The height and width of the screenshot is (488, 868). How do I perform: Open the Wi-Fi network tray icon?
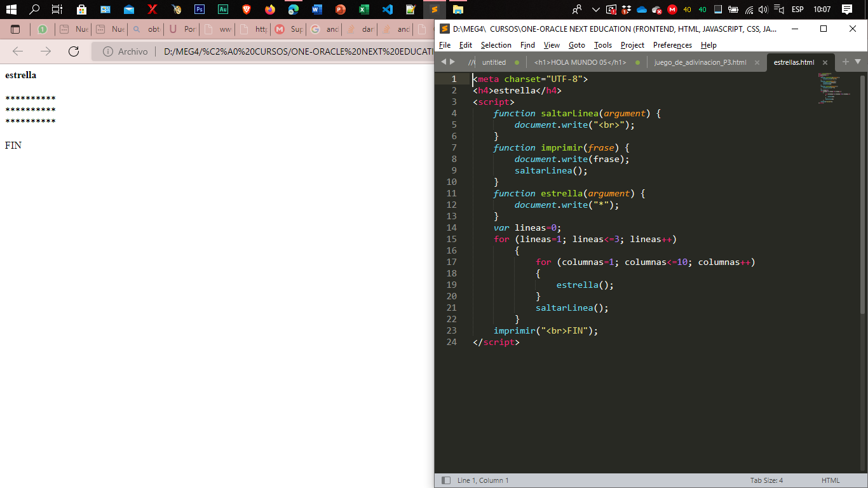pyautogui.click(x=749, y=10)
